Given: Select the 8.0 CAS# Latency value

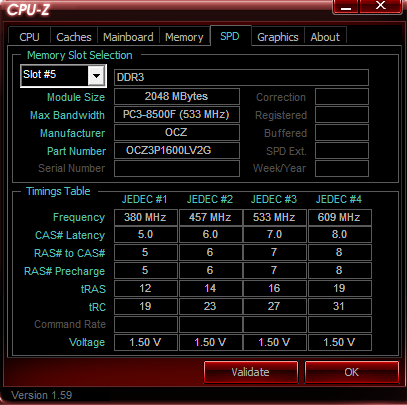Looking at the screenshot, I should click(x=340, y=234).
